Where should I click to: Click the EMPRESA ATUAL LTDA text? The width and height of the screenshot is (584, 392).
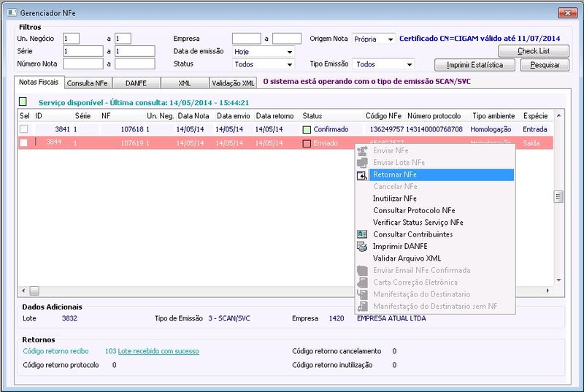391,318
